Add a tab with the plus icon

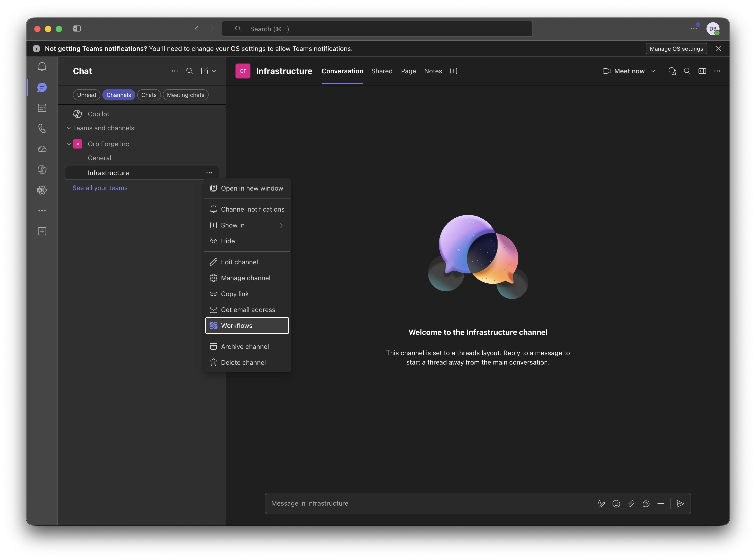coord(454,71)
